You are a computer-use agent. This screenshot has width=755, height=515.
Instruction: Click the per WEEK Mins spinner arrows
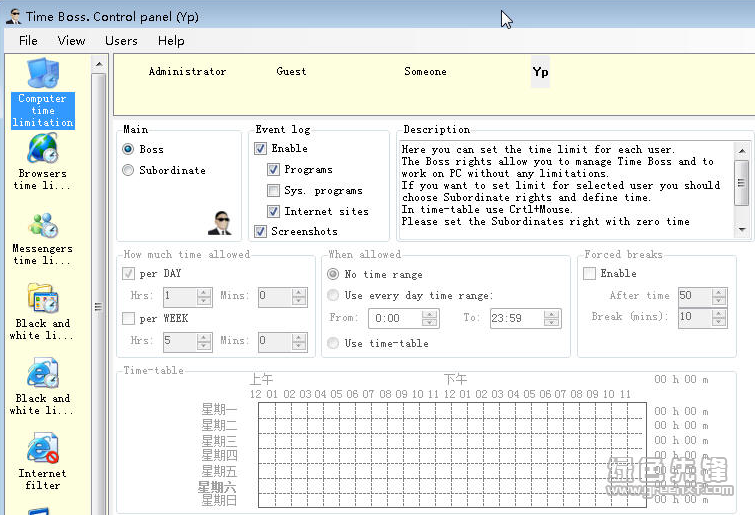(x=299, y=342)
